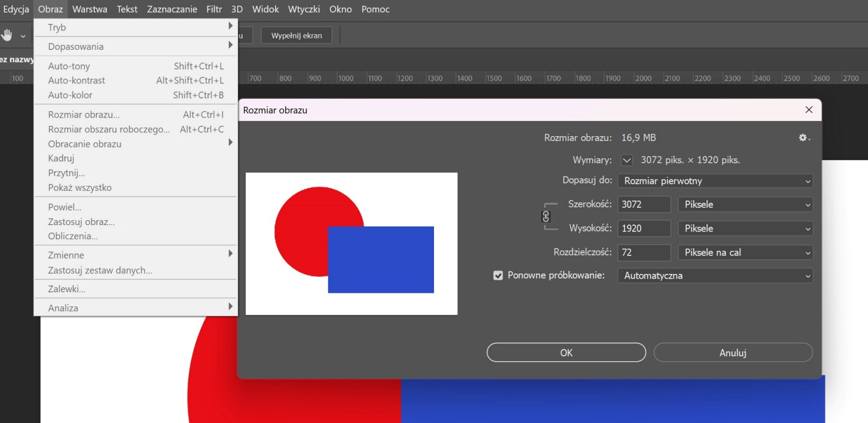This screenshot has height=423, width=868.
Task: Open the Wymiary units dropdown arrow
Action: (627, 160)
